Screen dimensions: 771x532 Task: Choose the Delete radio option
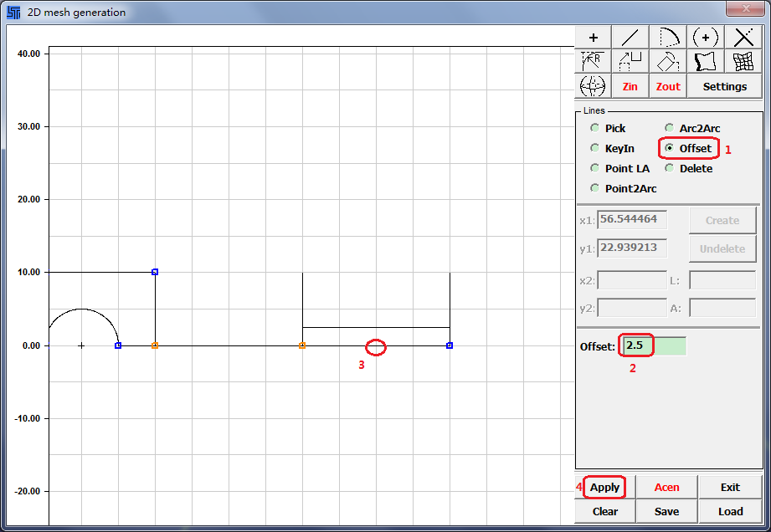689,168
